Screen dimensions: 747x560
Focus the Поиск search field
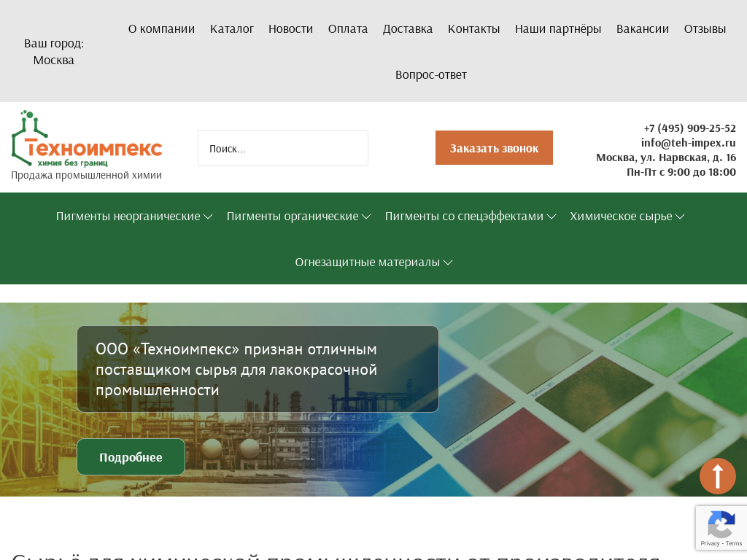click(x=283, y=148)
